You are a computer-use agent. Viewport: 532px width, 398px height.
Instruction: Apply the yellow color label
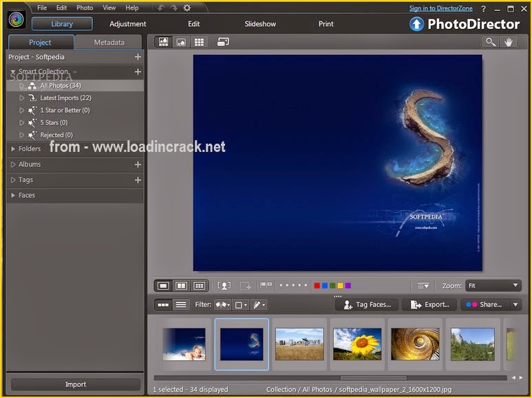340,285
